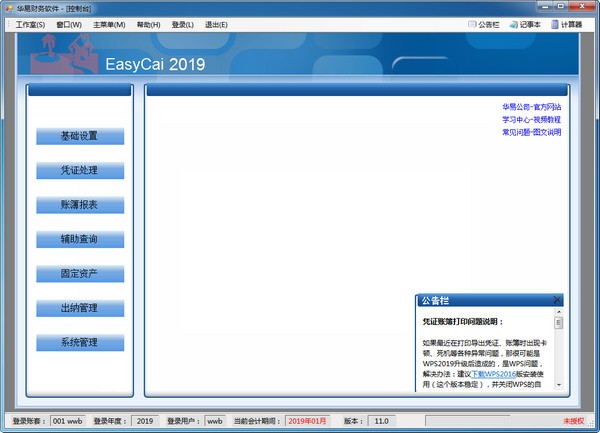Maximize the 华易财务软件 window
This screenshot has width=600, height=433.
(x=561, y=6)
